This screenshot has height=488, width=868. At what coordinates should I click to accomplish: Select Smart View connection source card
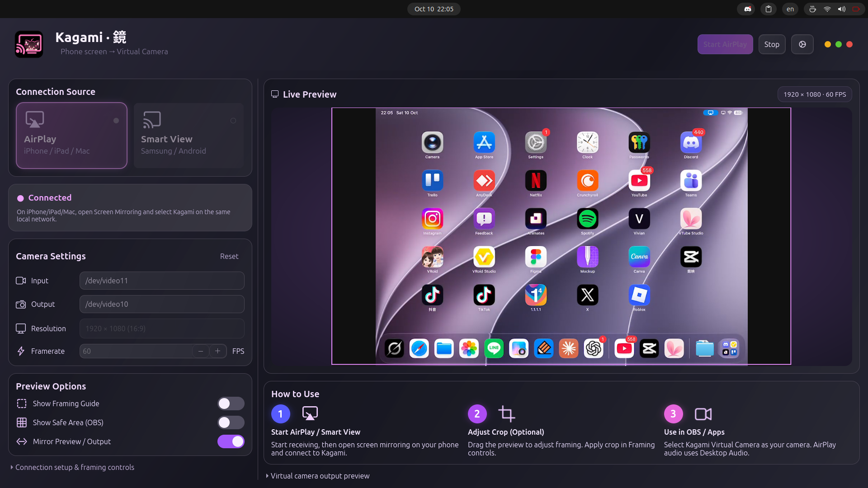pyautogui.click(x=189, y=136)
